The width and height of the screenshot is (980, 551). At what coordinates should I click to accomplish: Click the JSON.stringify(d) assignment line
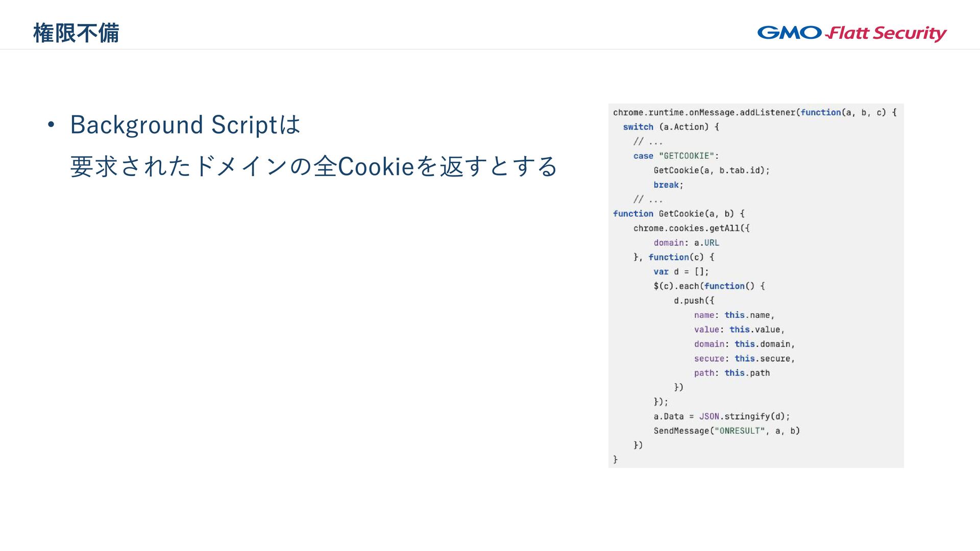[721, 416]
